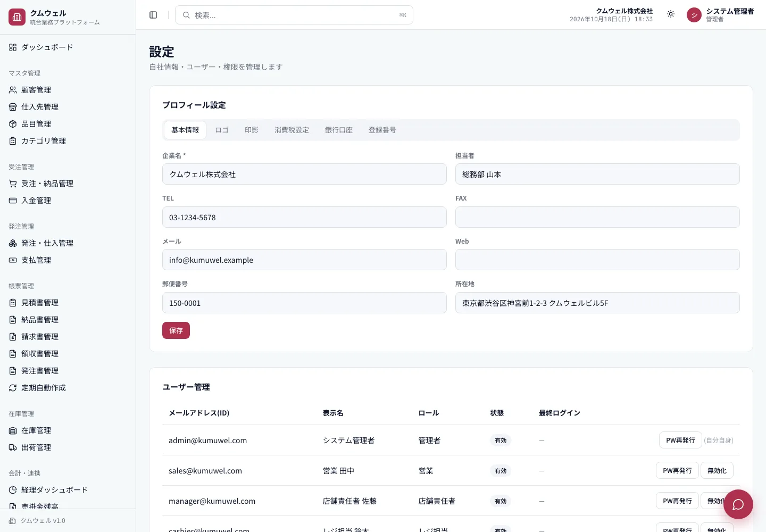Click the 受注・納品管理 cart icon
766x532 pixels.
pos(13,184)
